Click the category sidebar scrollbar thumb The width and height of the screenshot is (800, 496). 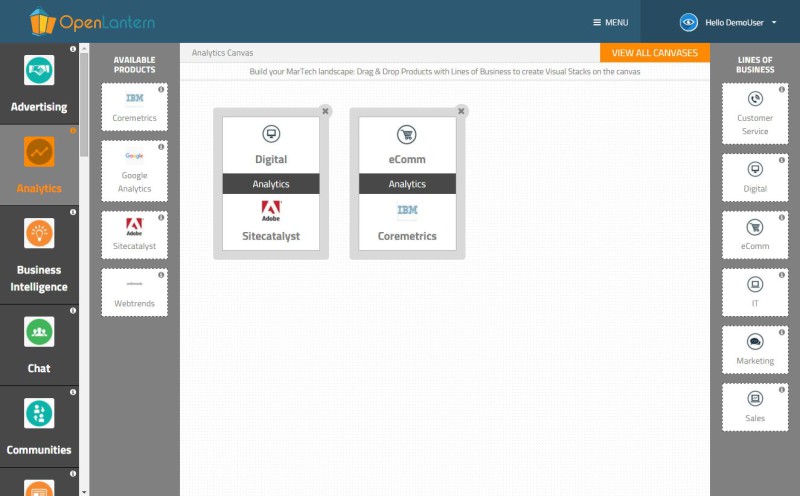[84, 104]
